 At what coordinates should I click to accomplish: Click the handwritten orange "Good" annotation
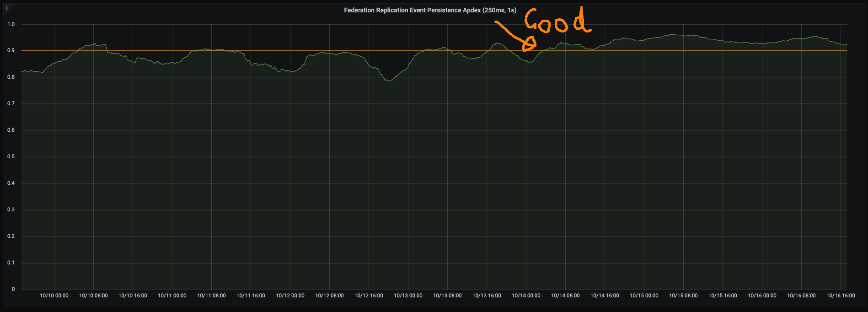[x=557, y=22]
